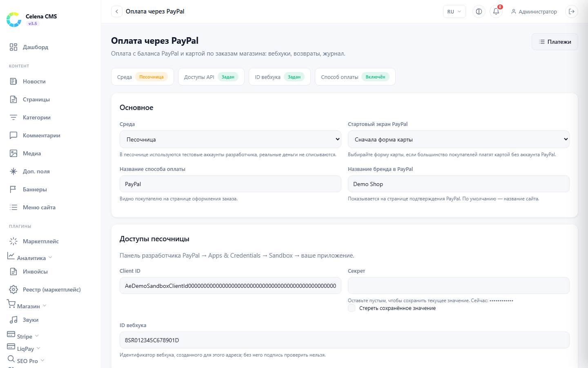This screenshot has height=368, width=588.
Task: Open the Среда select box
Action: tap(230, 139)
